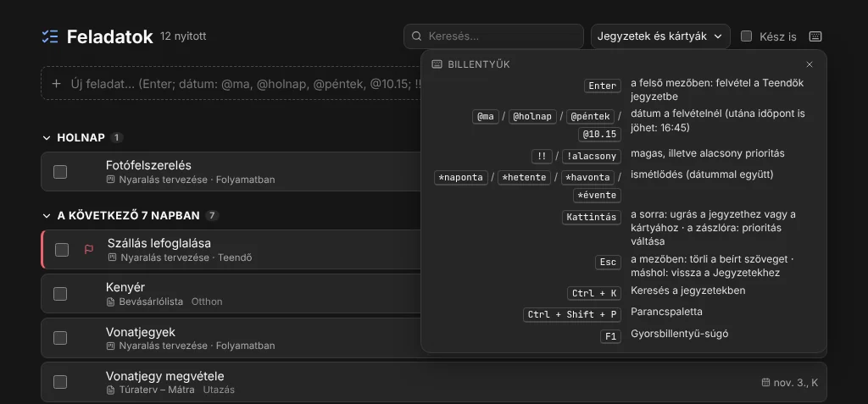Screen dimensions: 868x404
Task: Click the @péntek key hint
Action: click(x=590, y=117)
